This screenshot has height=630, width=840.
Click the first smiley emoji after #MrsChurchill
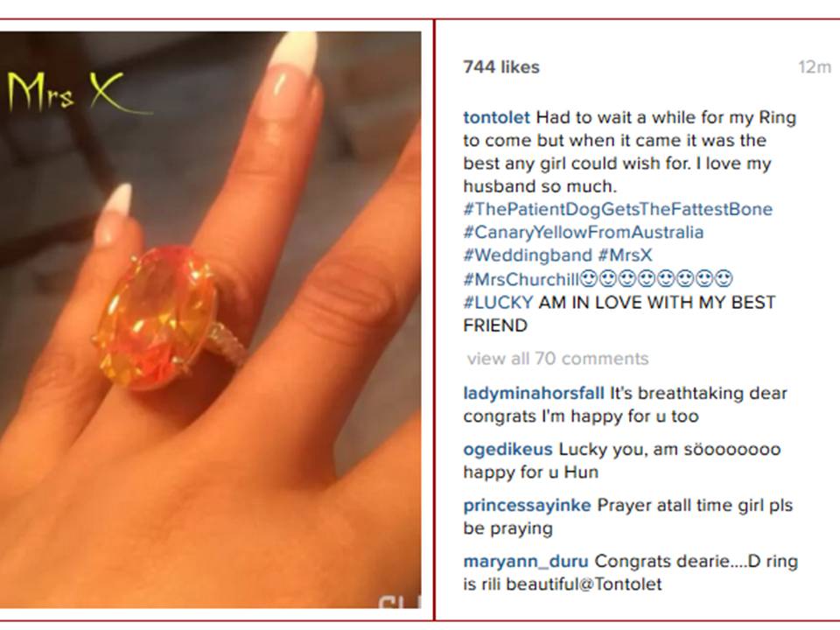click(x=589, y=278)
